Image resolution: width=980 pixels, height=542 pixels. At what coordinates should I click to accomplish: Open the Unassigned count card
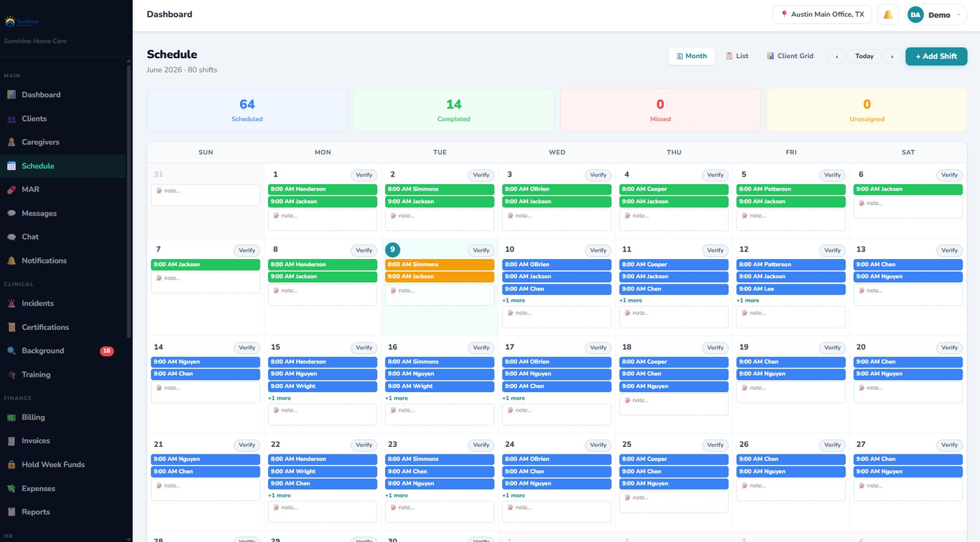coord(867,110)
